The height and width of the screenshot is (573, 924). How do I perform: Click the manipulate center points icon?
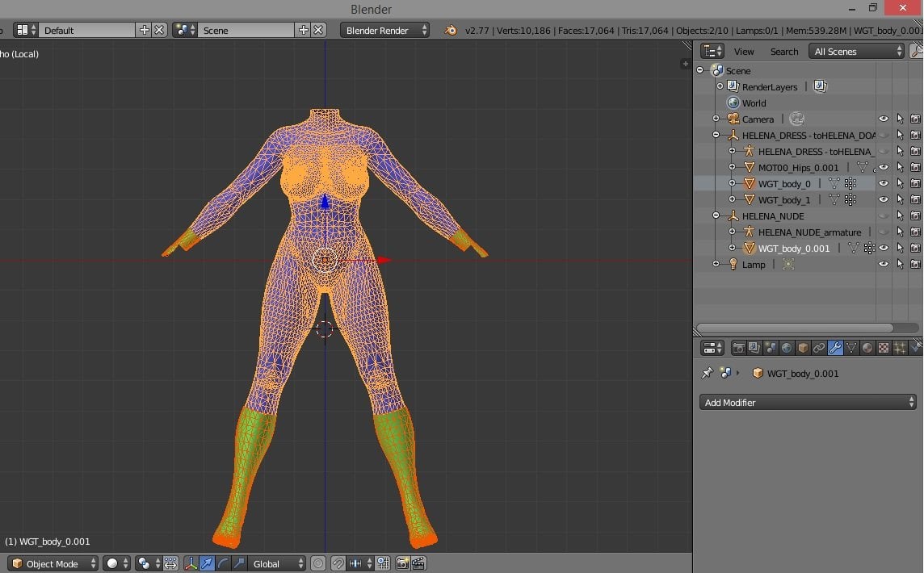pos(170,563)
